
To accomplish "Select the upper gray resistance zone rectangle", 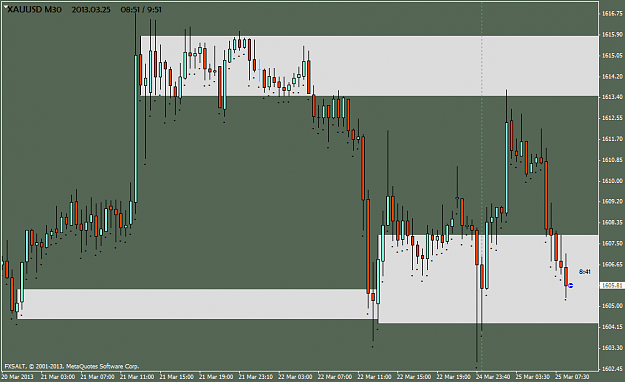I will click(x=369, y=66).
